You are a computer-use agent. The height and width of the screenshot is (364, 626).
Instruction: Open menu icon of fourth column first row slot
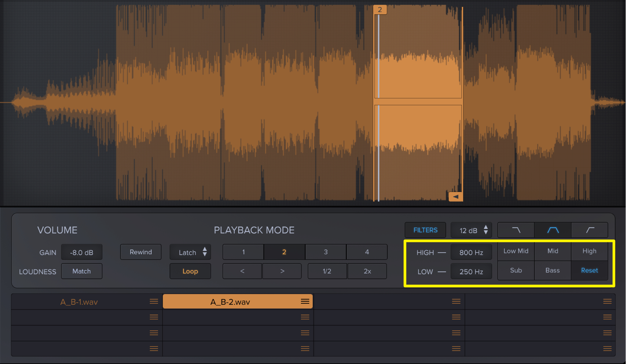click(x=607, y=301)
